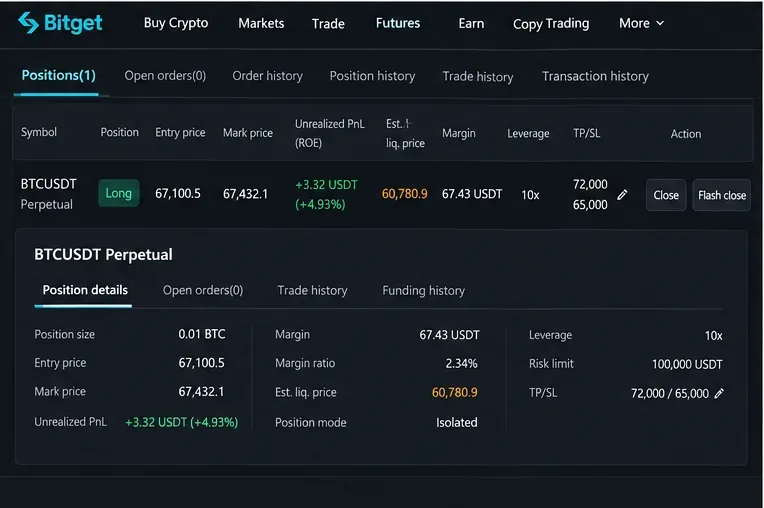Open the Earn menu
The image size is (764, 508).
pyautogui.click(x=471, y=23)
